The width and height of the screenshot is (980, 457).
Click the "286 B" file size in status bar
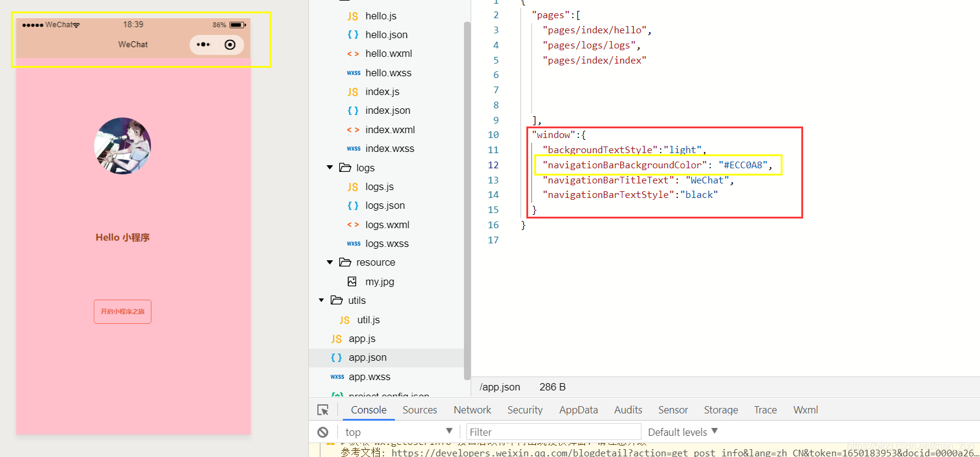point(552,387)
